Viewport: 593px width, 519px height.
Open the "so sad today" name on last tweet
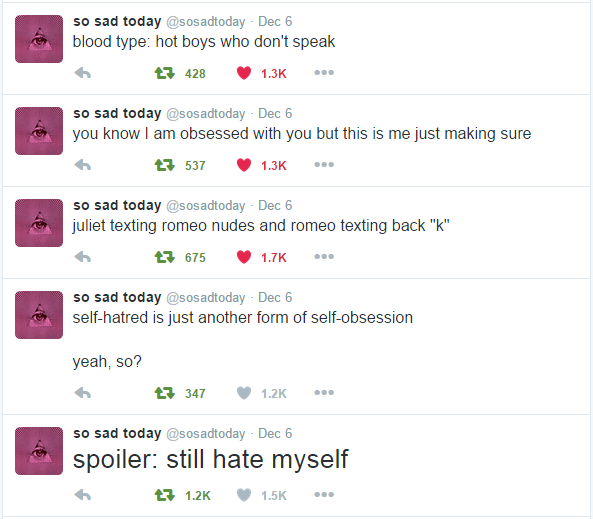(x=117, y=433)
